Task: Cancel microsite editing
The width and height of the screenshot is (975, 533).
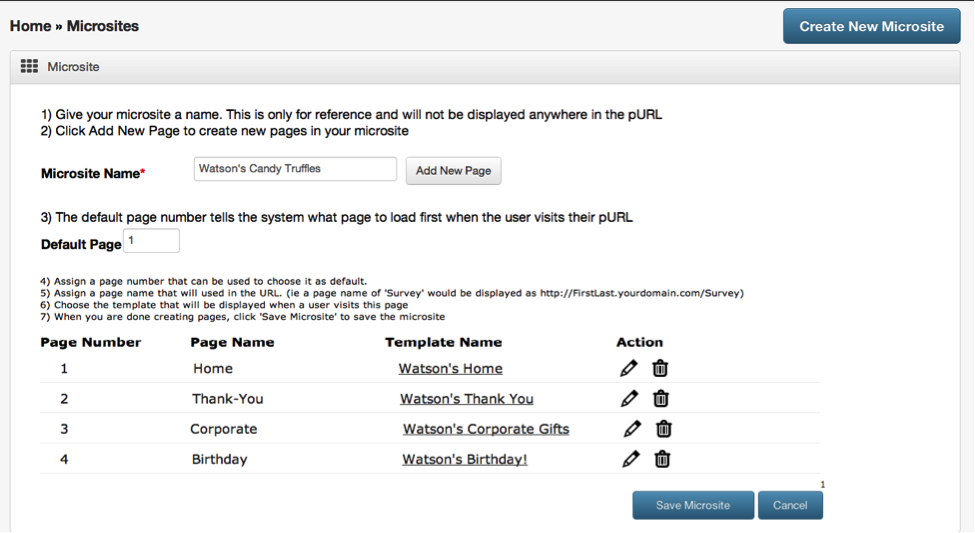Action: tap(790, 505)
